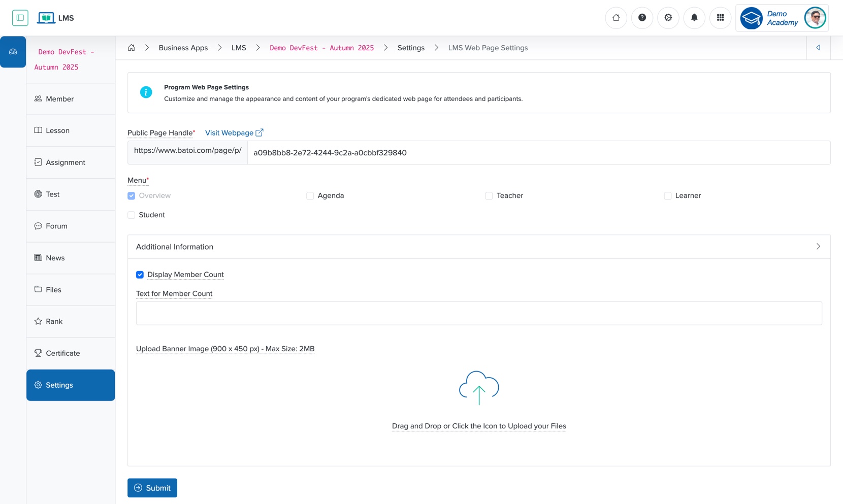Collapse the breadcrumb bar with the right chevron
Viewport: 843px width, 504px height.
[818, 47]
